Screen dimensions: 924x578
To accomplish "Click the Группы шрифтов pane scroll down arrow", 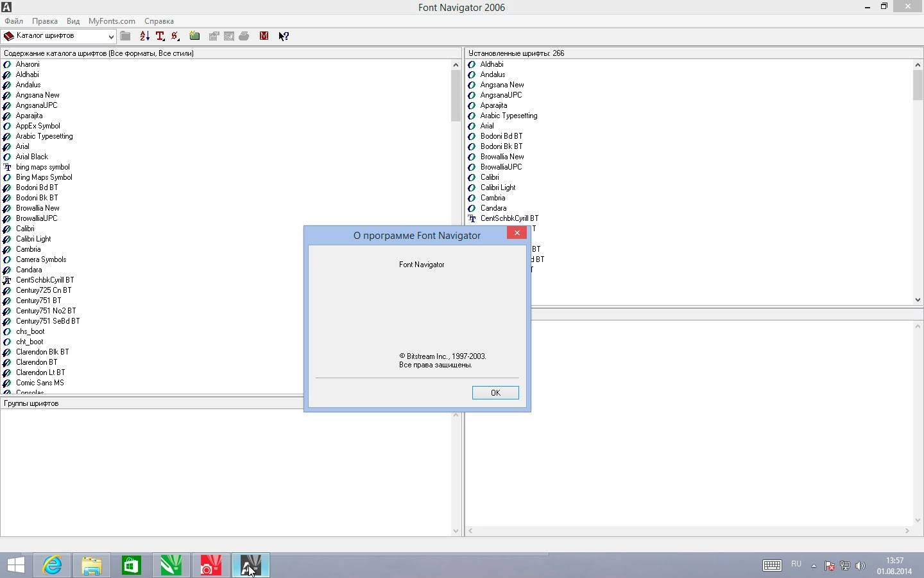I will [x=456, y=530].
